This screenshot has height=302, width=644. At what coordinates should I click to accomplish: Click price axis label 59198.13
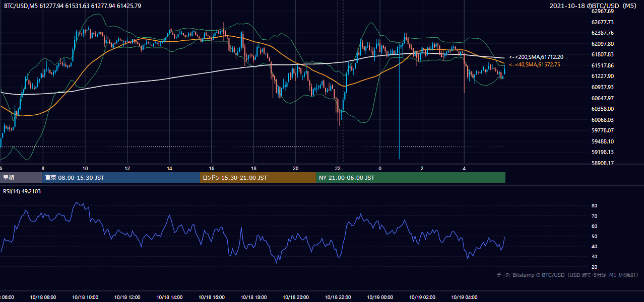[603, 152]
